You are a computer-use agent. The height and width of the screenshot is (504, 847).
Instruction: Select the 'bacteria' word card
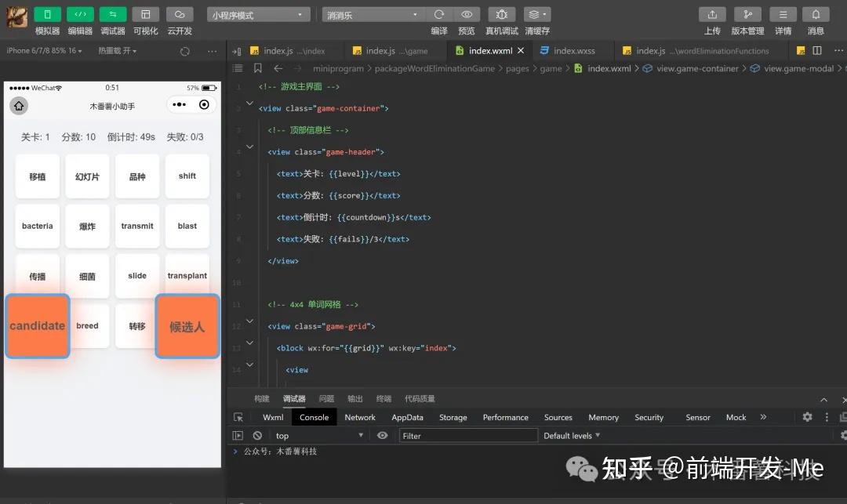pos(38,226)
